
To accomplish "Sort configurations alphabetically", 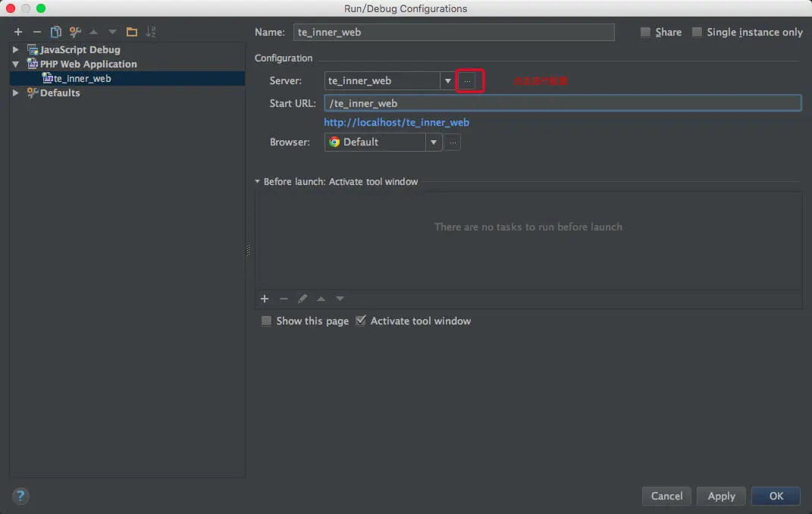I will coord(151,32).
